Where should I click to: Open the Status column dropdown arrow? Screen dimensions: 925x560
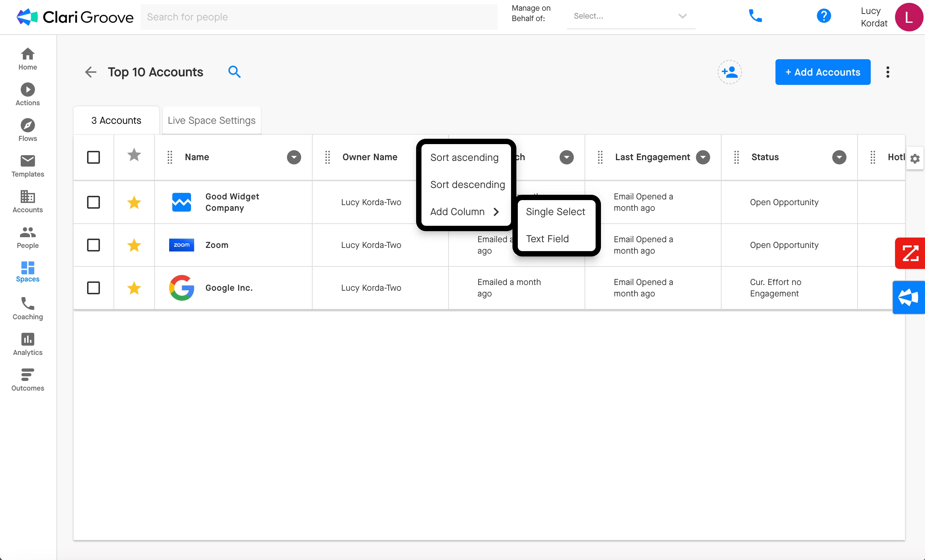[839, 157]
